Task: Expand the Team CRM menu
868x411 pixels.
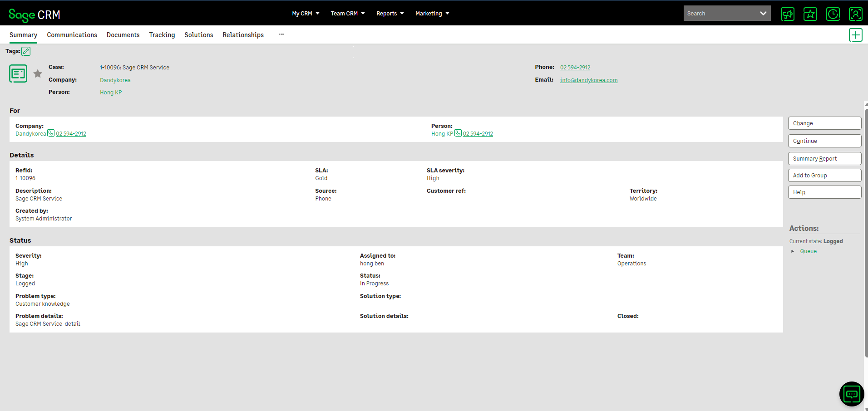Action: pyautogui.click(x=348, y=14)
